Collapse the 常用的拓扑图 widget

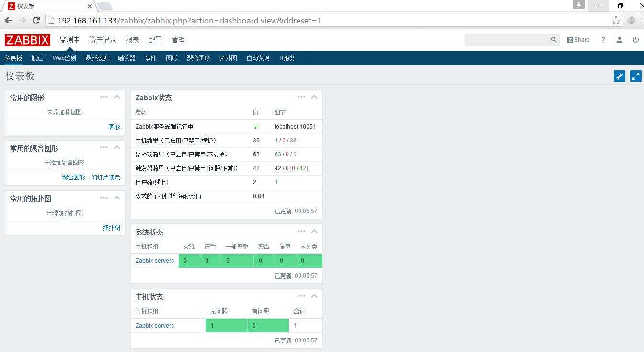pyautogui.click(x=117, y=198)
